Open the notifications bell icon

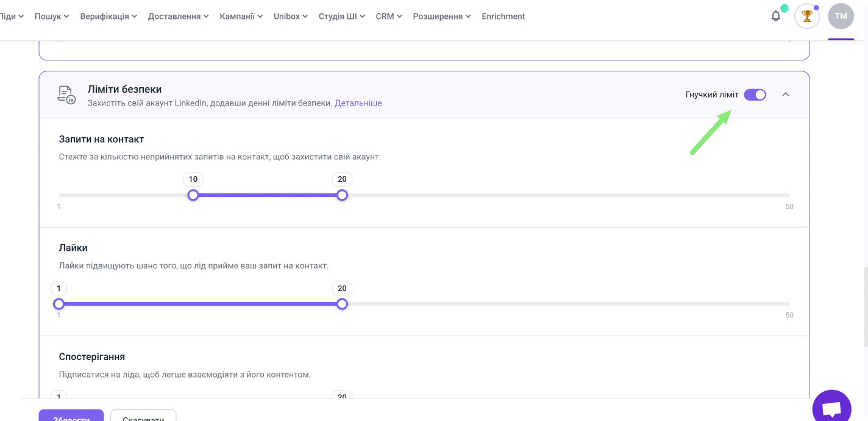point(775,16)
